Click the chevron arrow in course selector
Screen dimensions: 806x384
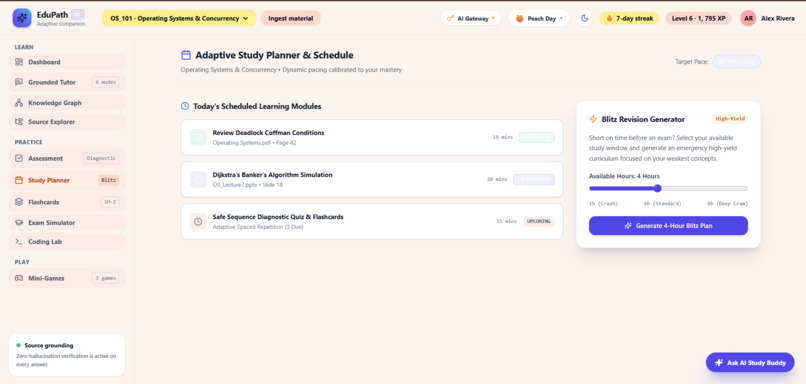(x=246, y=19)
